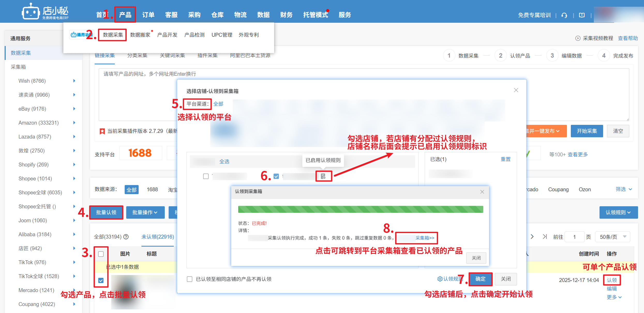Image resolution: width=644 pixels, height=313 pixels.
Task: Check 已认领至相同店铺的产品不再认领 checkbox
Action: (190, 279)
